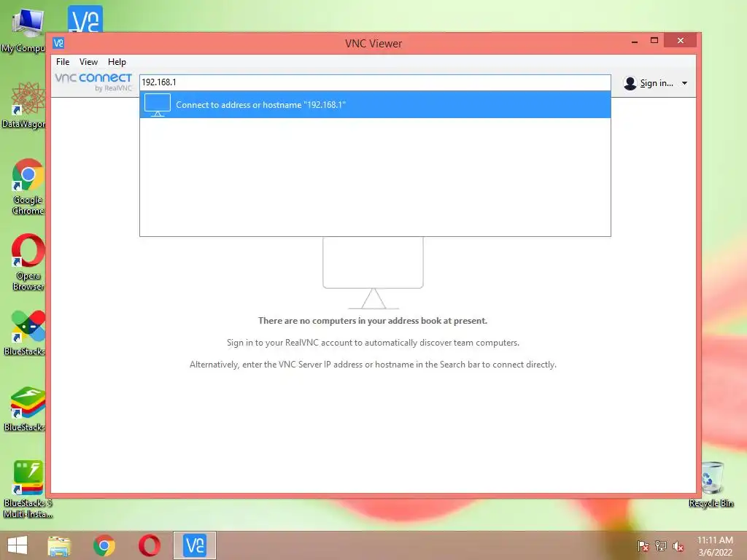Image resolution: width=747 pixels, height=560 pixels.
Task: Click the network tray icon
Action: click(x=661, y=546)
